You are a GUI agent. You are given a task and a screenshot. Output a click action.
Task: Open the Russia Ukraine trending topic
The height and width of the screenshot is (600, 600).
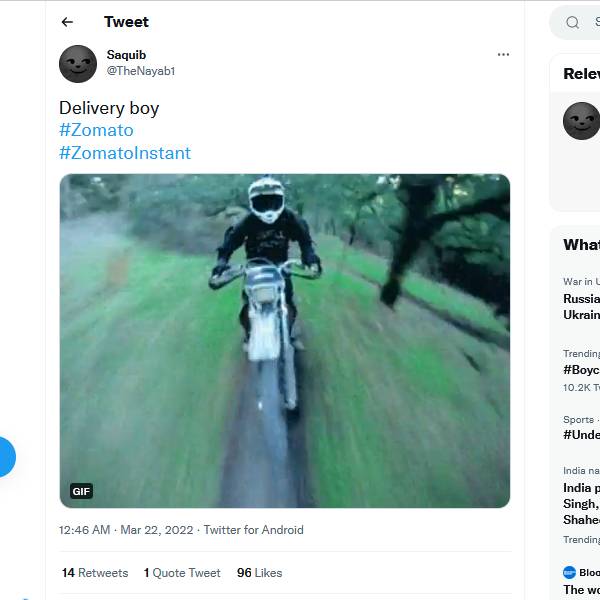[x=582, y=306]
